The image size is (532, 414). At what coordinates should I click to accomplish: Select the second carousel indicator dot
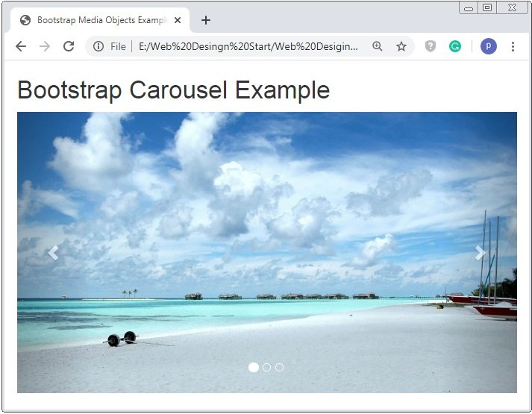tap(266, 367)
